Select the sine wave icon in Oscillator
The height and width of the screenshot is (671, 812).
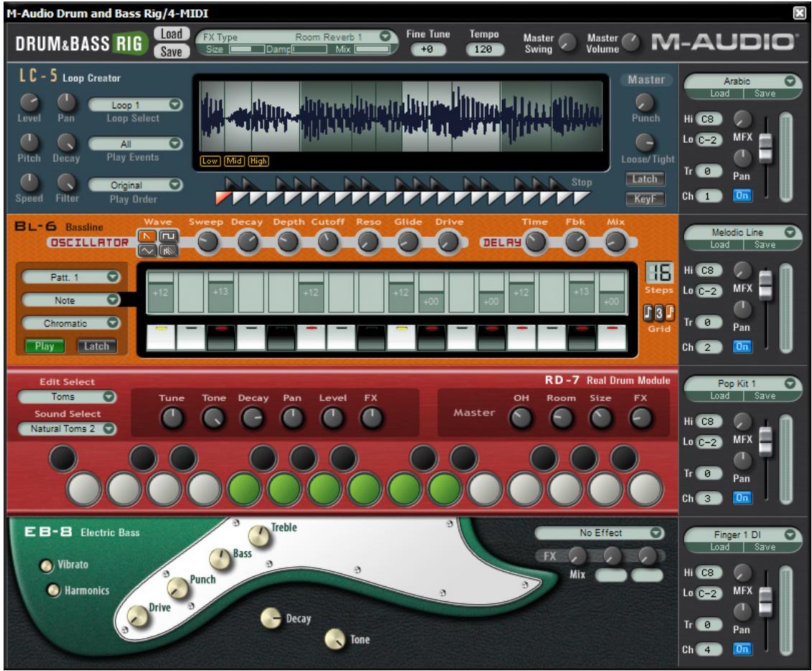pos(148,250)
